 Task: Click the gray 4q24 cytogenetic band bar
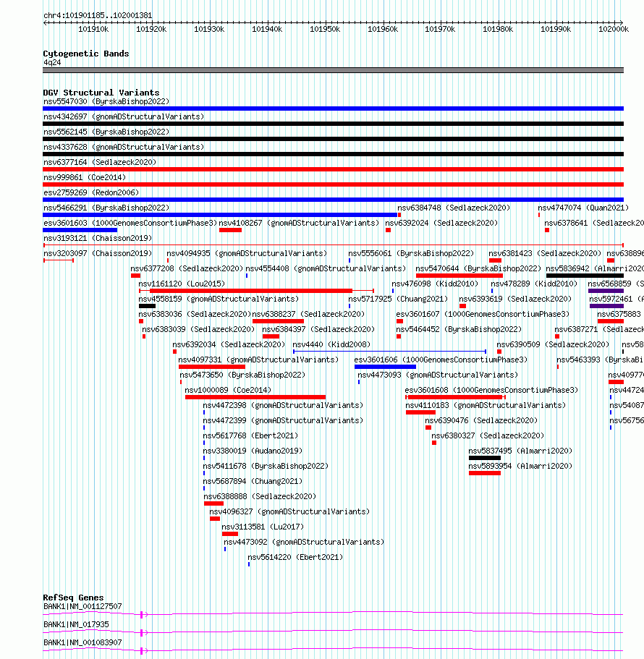[333, 70]
